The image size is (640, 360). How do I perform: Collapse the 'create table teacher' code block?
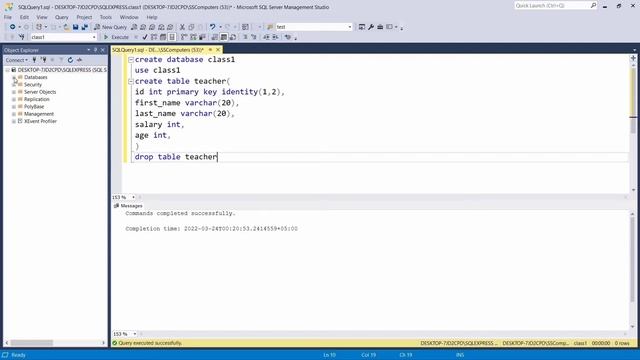[x=131, y=81]
